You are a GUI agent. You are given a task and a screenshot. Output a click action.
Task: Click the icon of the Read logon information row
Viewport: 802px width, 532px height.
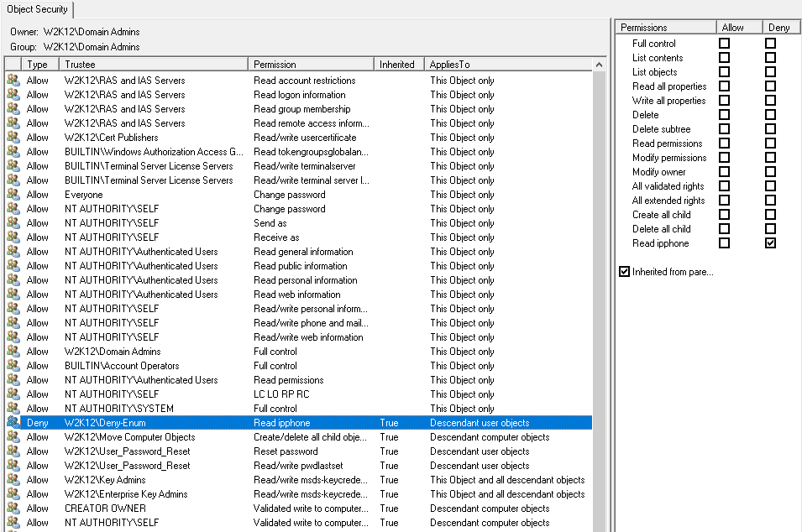click(13, 95)
